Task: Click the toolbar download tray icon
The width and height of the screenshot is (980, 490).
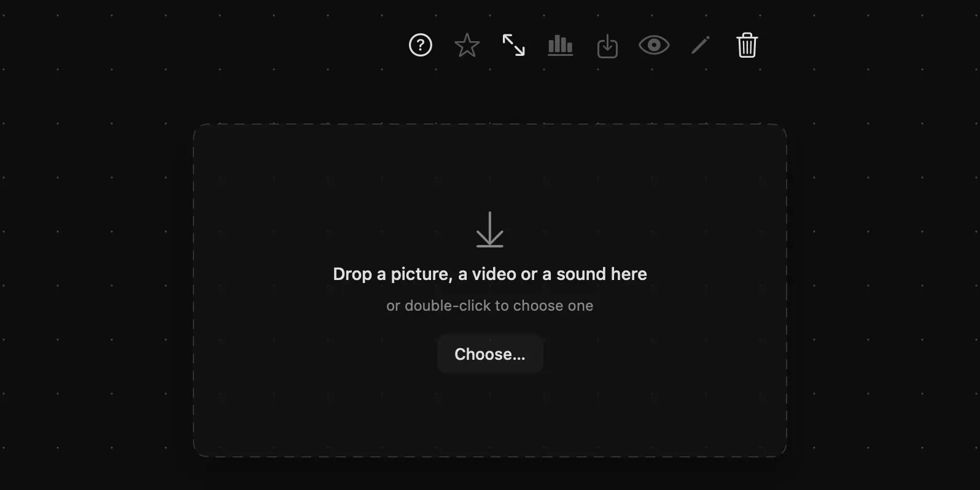Action: coord(607,46)
